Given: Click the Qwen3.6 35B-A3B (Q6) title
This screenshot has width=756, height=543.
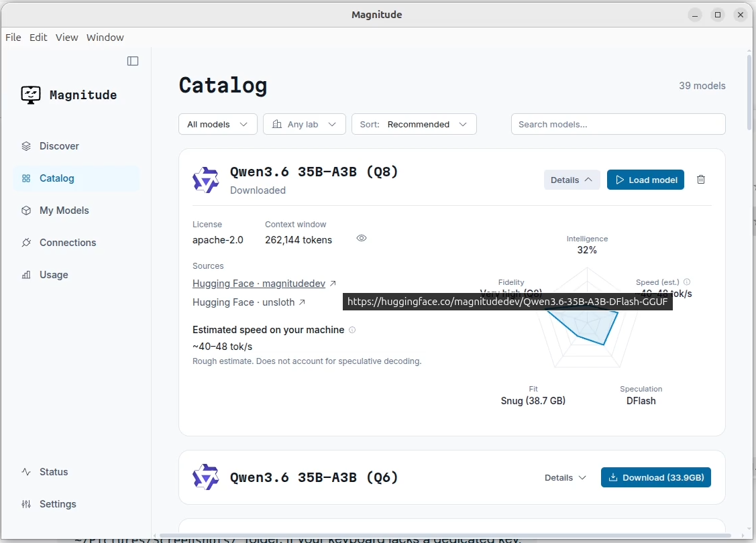Looking at the screenshot, I should tap(314, 477).
